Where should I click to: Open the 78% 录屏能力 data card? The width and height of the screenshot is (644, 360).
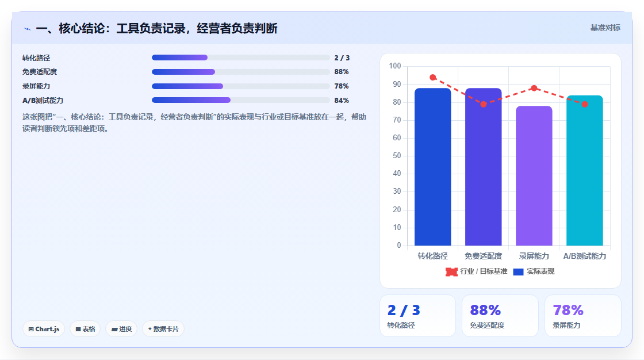583,316
